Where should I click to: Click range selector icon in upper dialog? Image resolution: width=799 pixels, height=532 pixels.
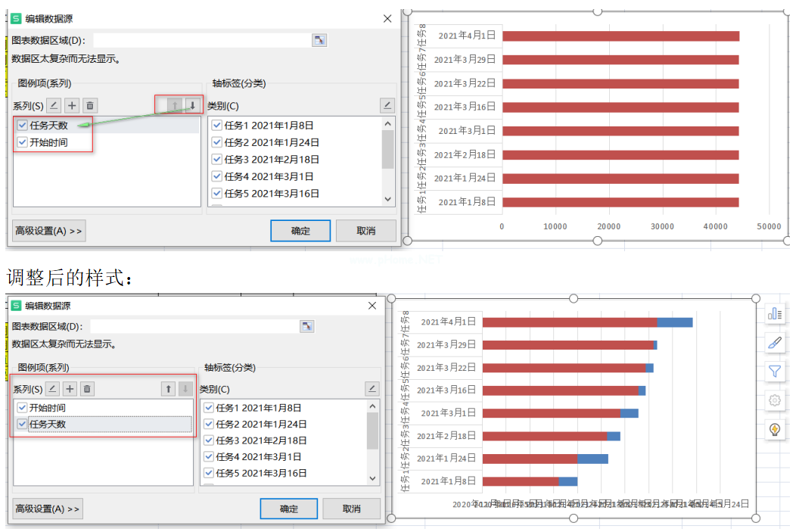(x=319, y=40)
